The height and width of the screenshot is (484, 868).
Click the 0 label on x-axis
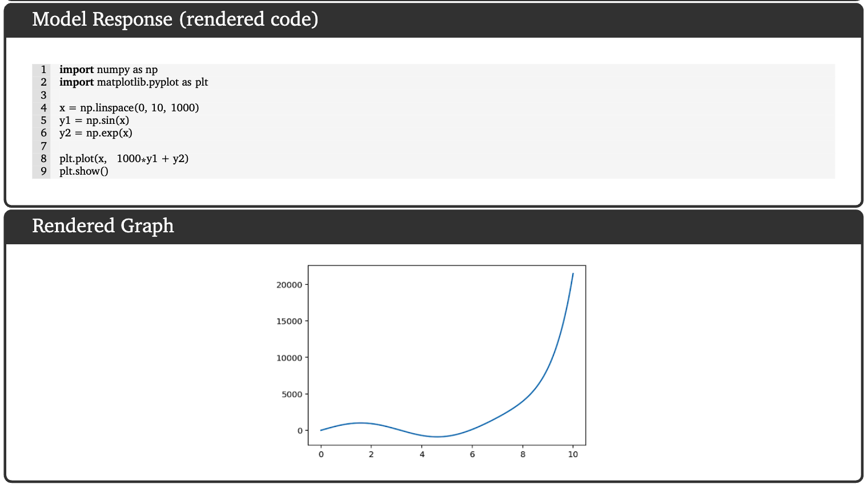[x=321, y=454]
